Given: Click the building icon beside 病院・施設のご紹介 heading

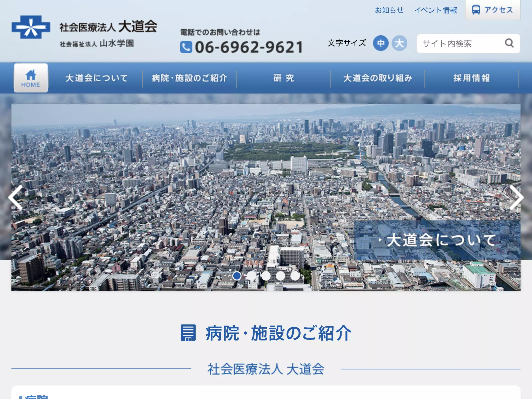Looking at the screenshot, I should click(x=188, y=333).
